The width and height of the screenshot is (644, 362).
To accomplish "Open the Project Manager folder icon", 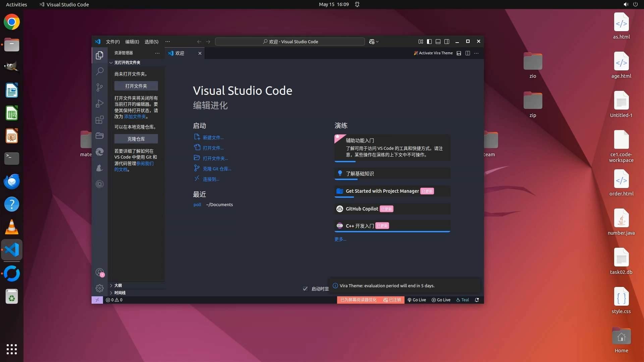I will click(x=100, y=136).
